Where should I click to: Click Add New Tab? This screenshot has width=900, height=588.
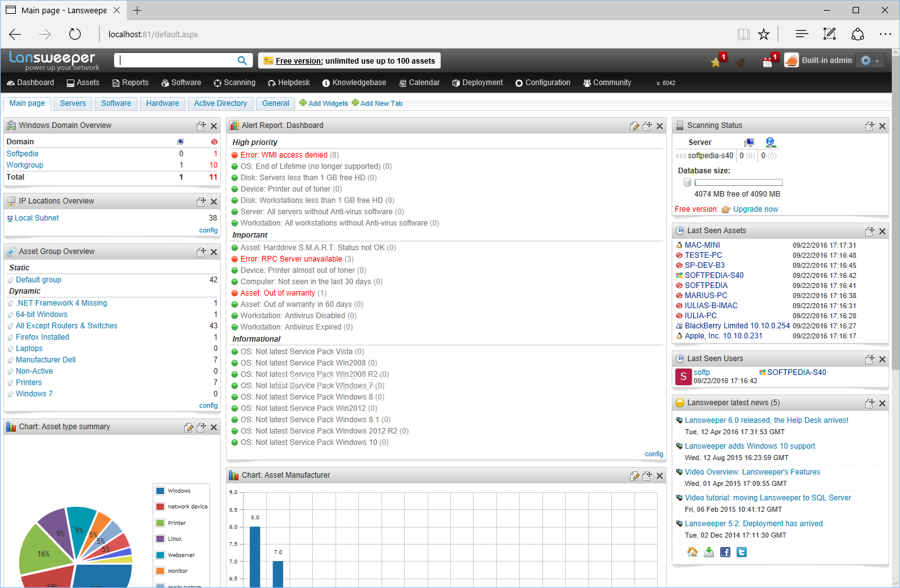[377, 103]
